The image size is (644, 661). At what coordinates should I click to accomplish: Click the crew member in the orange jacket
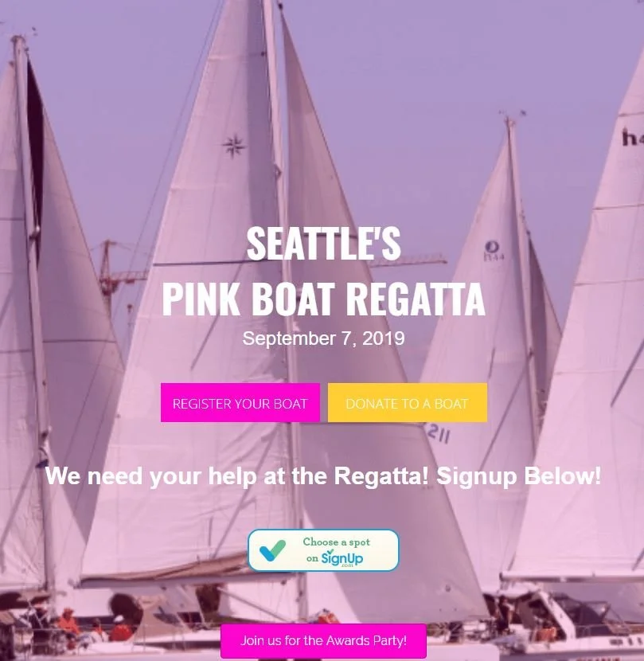[x=68, y=621]
